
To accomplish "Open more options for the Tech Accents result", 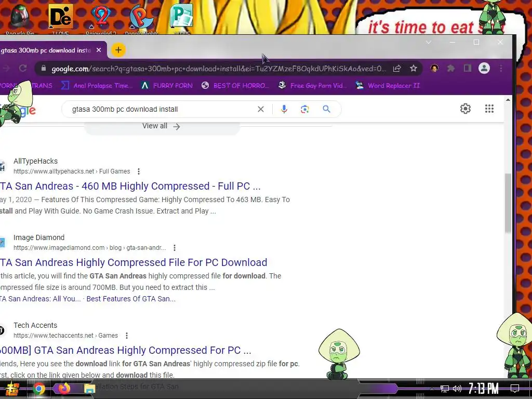I will [x=127, y=336].
